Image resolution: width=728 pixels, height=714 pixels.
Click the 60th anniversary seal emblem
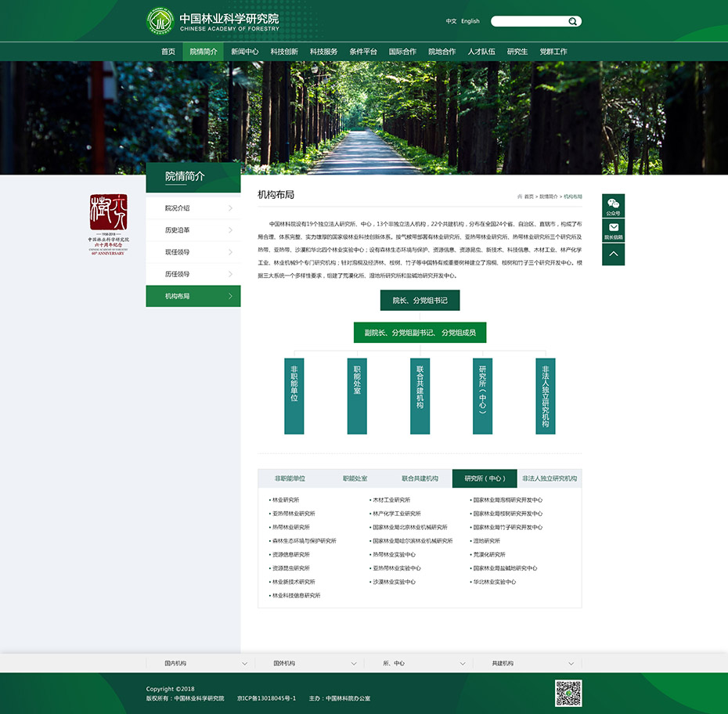pyautogui.click(x=107, y=224)
